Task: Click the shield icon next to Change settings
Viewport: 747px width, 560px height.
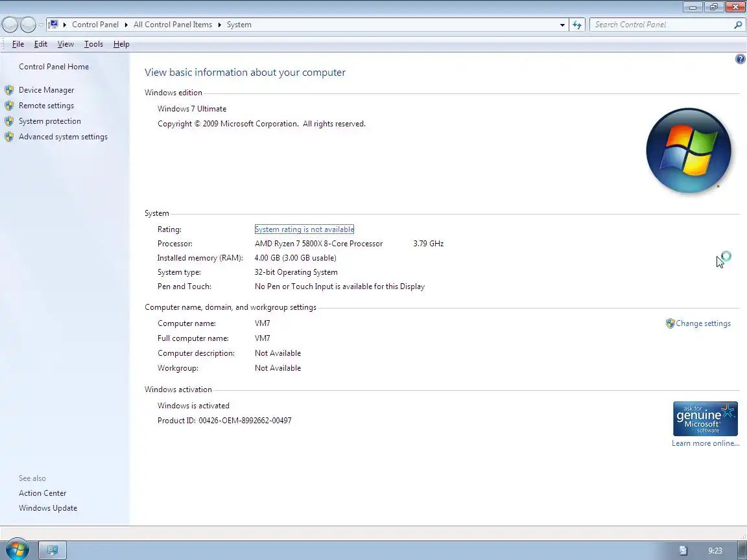Action: [x=670, y=323]
